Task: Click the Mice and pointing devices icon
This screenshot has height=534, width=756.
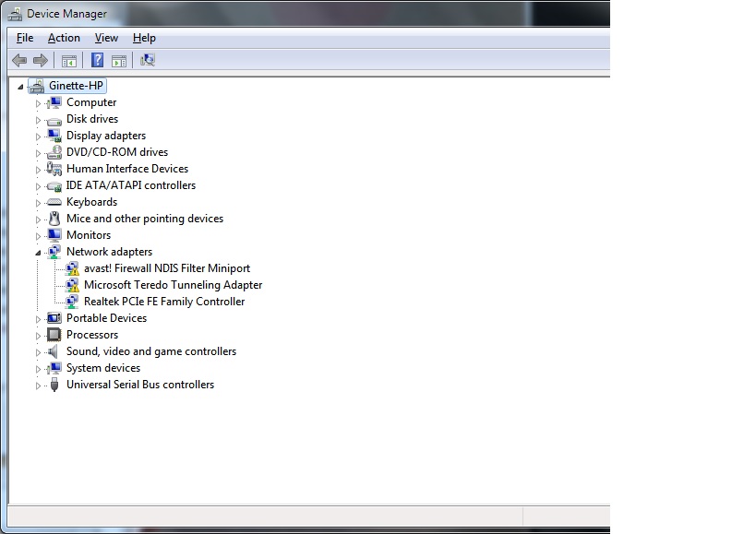Action: click(x=54, y=219)
